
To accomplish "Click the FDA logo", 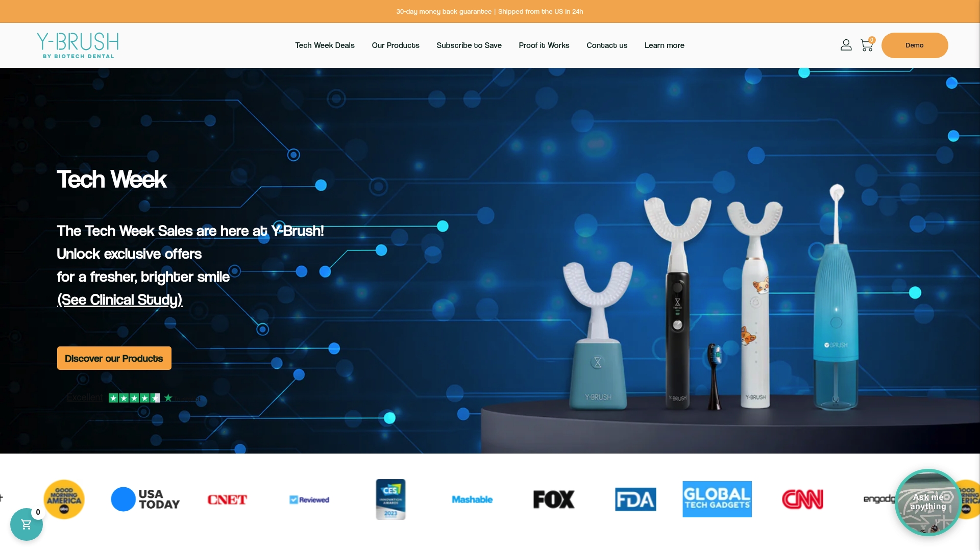I will 635,499.
